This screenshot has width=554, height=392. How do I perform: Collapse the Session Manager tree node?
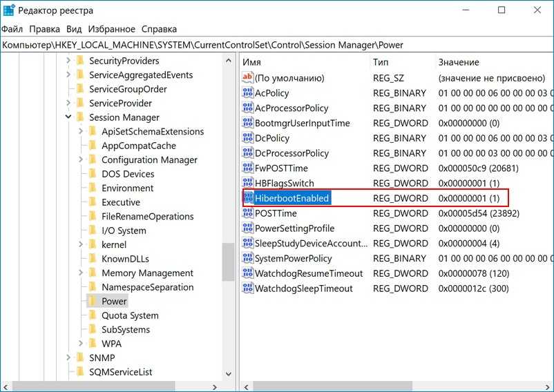[x=68, y=117]
